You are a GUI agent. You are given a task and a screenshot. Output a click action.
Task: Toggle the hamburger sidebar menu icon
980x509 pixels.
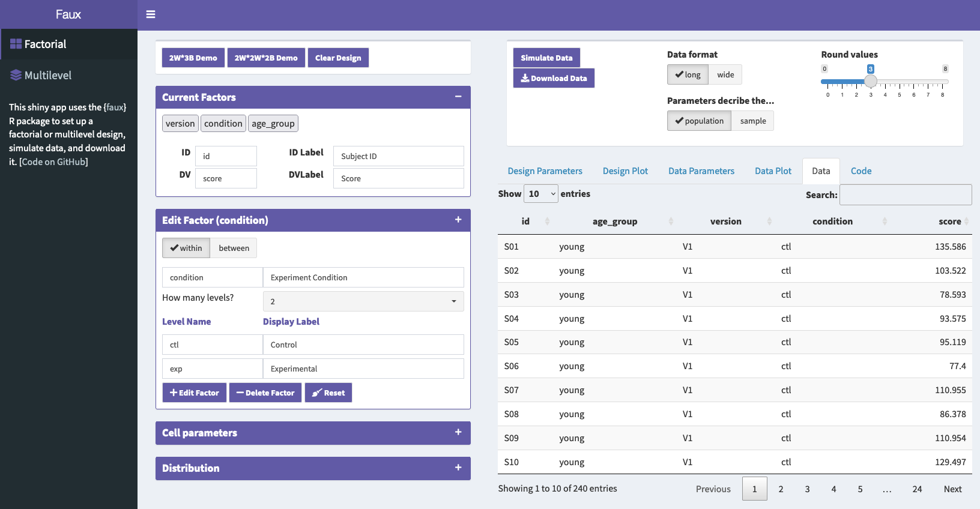(151, 14)
